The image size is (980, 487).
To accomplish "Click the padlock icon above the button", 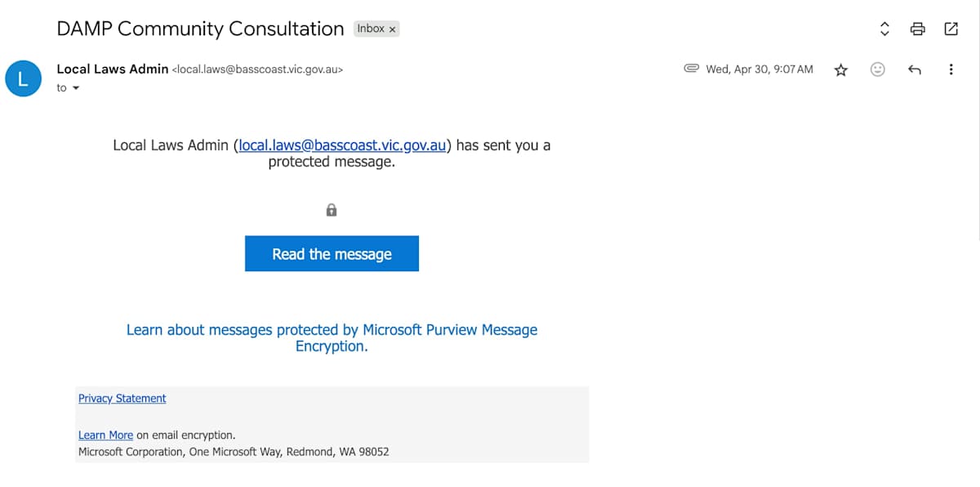I will [x=332, y=211].
